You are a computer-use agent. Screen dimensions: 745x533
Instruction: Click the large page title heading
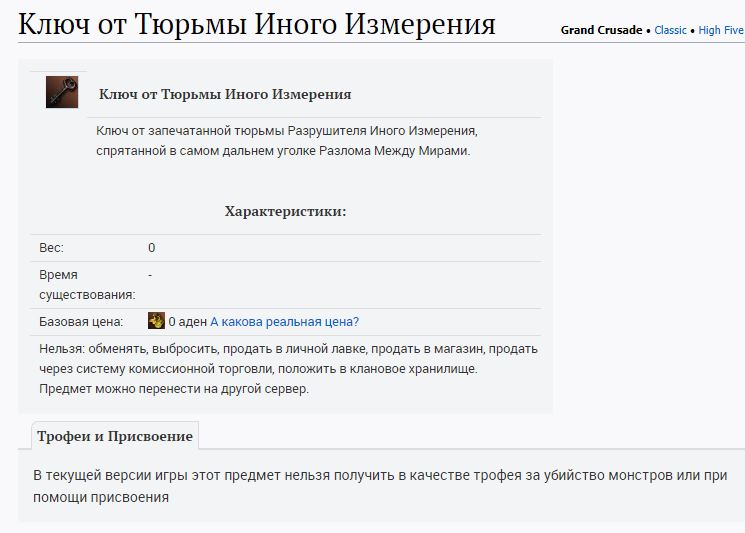(257, 24)
